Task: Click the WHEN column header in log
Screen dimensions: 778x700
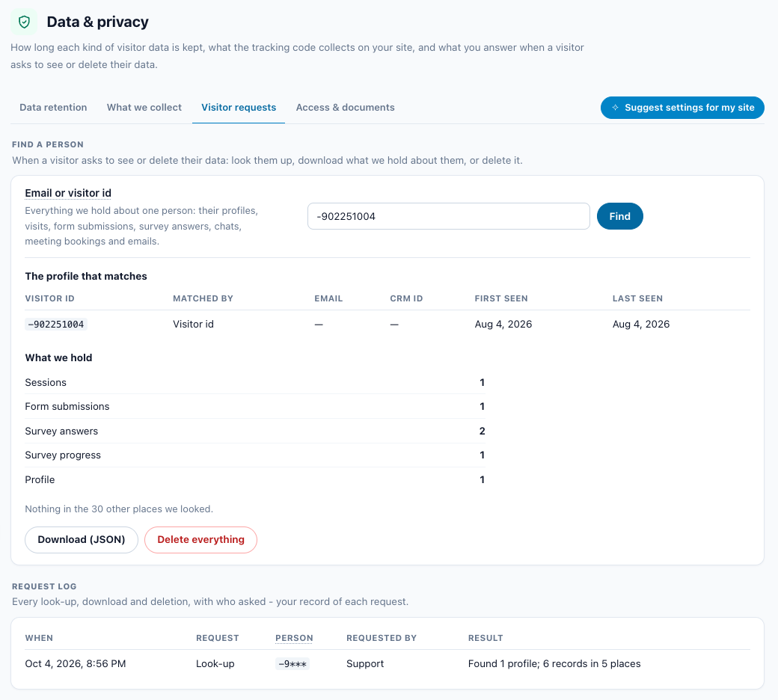Action: click(39, 638)
